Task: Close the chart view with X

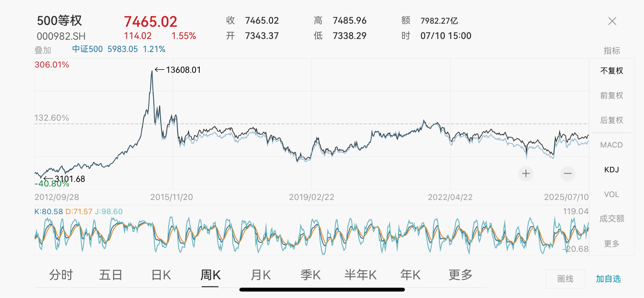Action: coord(612,21)
